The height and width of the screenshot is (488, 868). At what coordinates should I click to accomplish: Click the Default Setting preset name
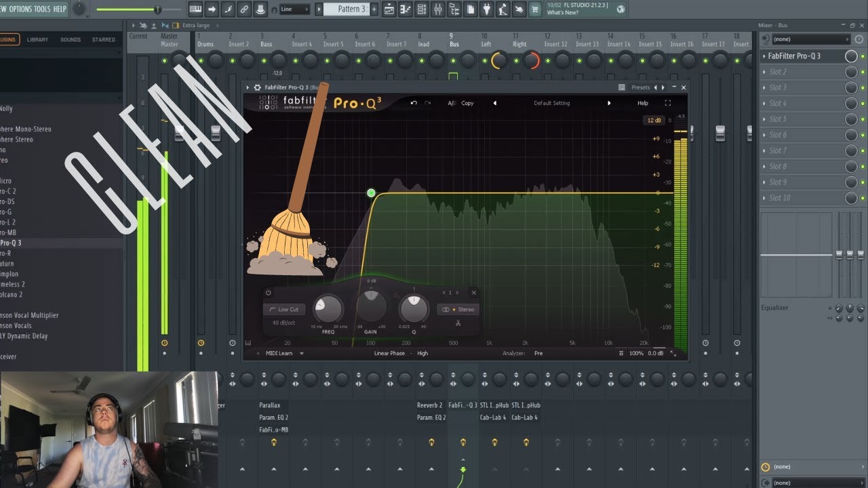click(552, 103)
